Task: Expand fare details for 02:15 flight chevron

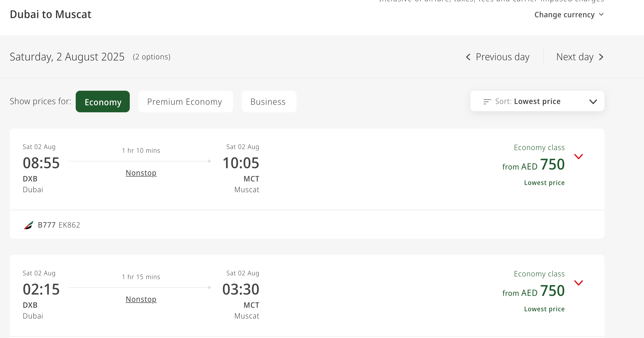Action: click(578, 283)
